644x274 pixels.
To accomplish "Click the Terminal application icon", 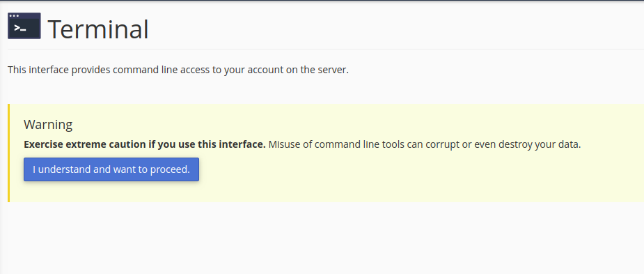I will 24,26.
